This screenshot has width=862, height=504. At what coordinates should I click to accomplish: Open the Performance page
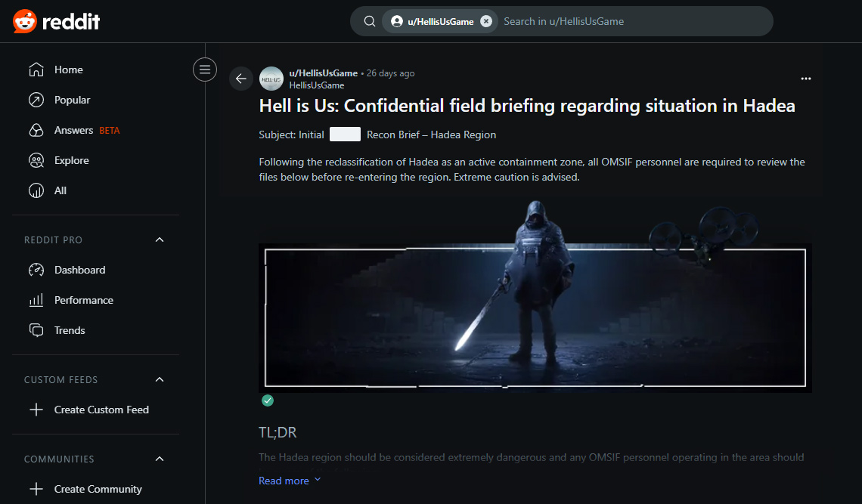(84, 300)
